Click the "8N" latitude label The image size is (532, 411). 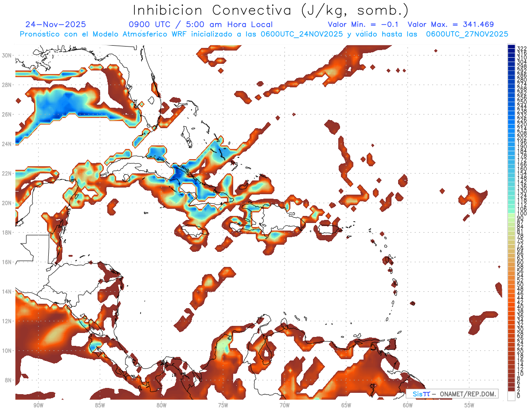tap(8, 380)
